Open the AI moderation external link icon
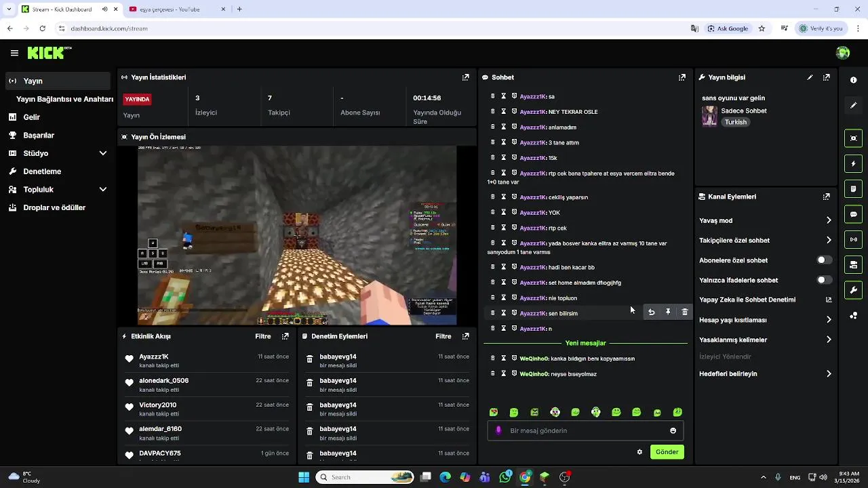 click(x=829, y=300)
